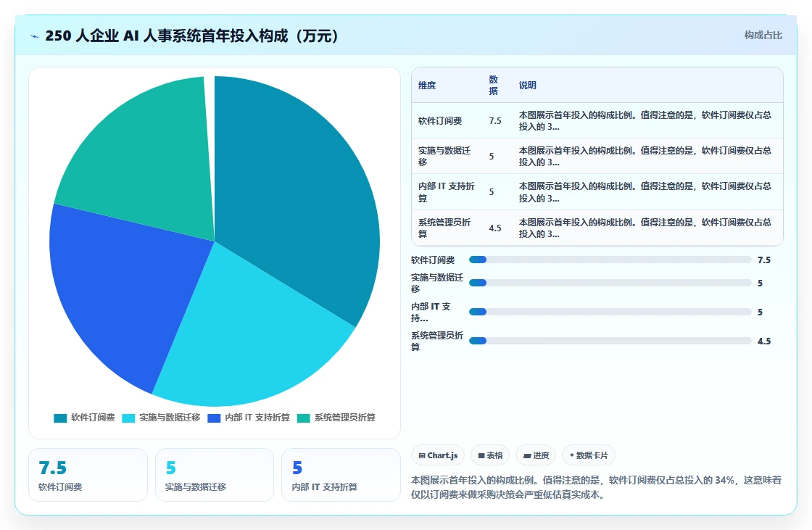This screenshot has height=530, width=812.
Task: Click the 表格 tag chip
Action: 490,455
